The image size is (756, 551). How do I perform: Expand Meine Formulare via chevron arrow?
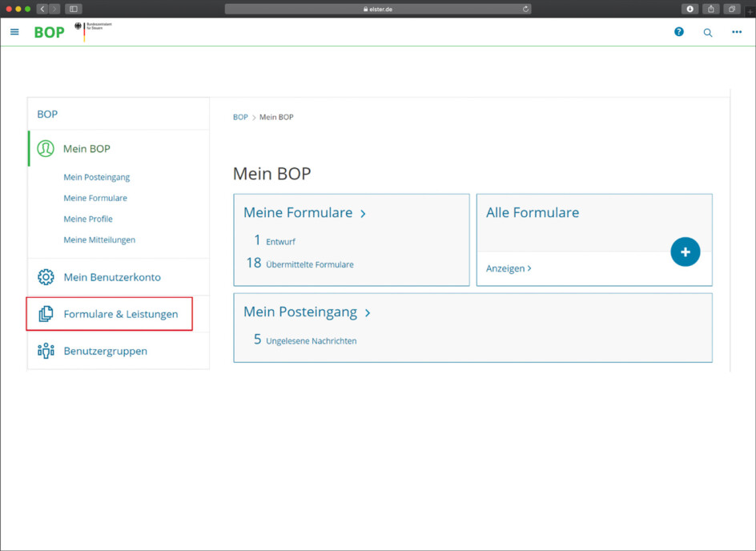364,214
